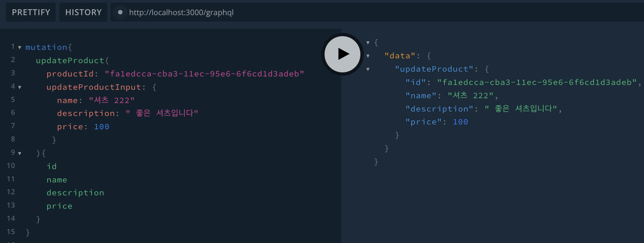Screen dimensions: 644x243
Task: Click the "updateProduct" key in the response
Action: 434,69
